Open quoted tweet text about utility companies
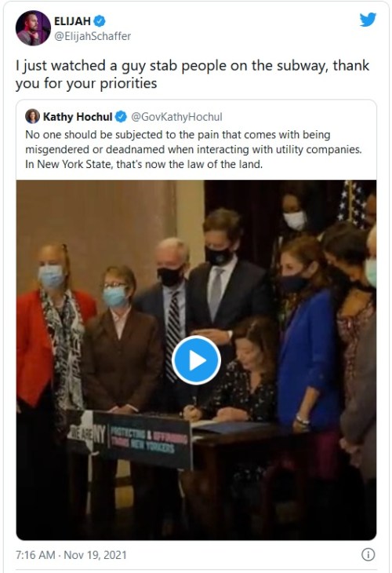Screen dimensions: 392x573 click(x=193, y=149)
